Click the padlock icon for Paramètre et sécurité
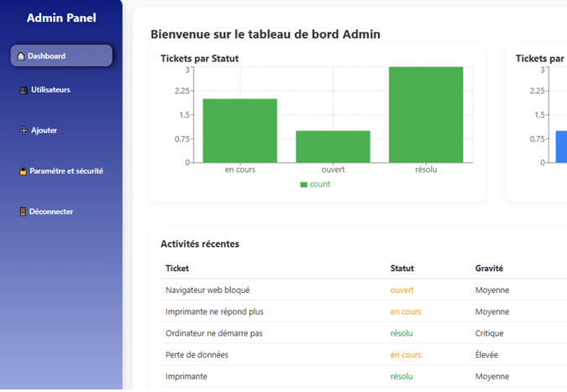567x392 pixels. pos(23,171)
